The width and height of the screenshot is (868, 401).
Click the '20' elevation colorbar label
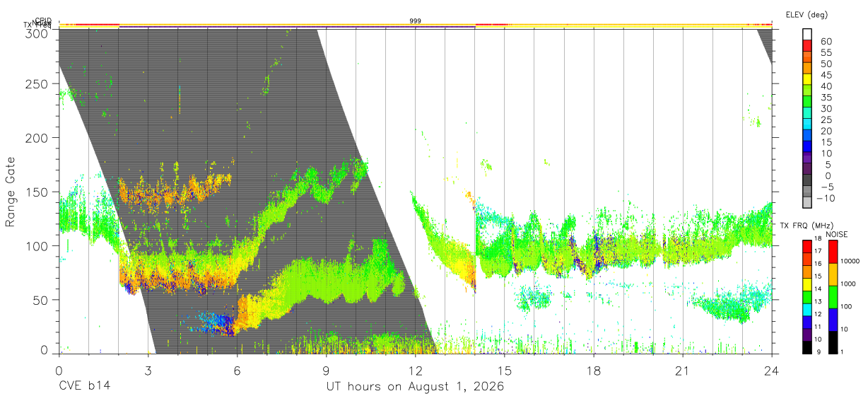point(826,132)
